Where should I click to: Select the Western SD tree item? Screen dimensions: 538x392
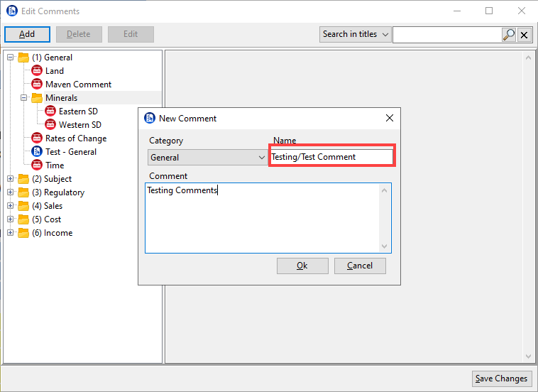(x=79, y=125)
